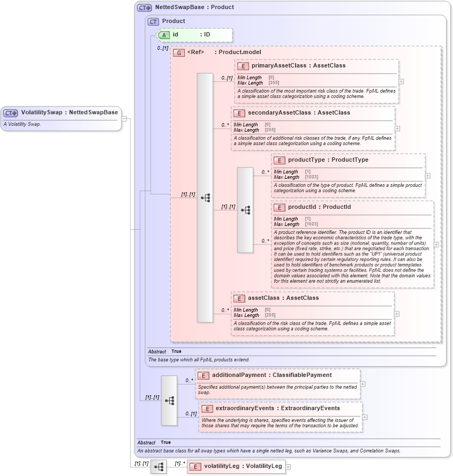The height and width of the screenshot is (476, 453).
Task: Expand VolatilitySwap via its right-edge plus
Action: tap(123, 118)
